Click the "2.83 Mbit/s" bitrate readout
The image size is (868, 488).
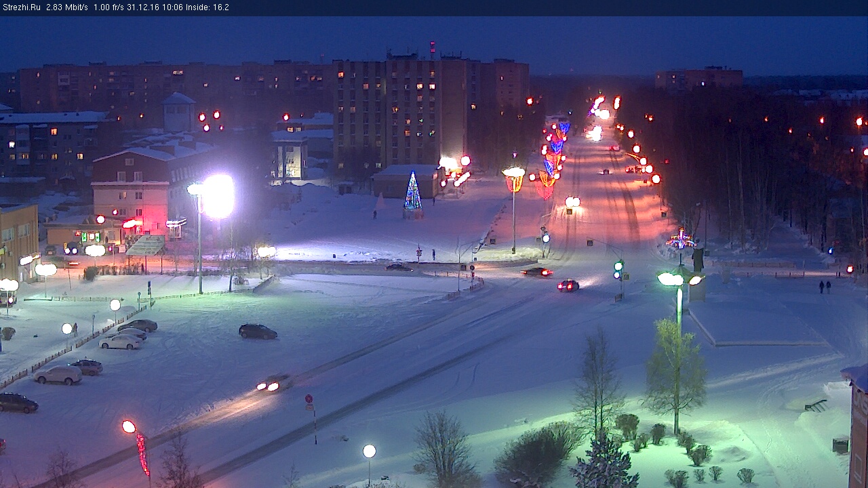coord(67,7)
